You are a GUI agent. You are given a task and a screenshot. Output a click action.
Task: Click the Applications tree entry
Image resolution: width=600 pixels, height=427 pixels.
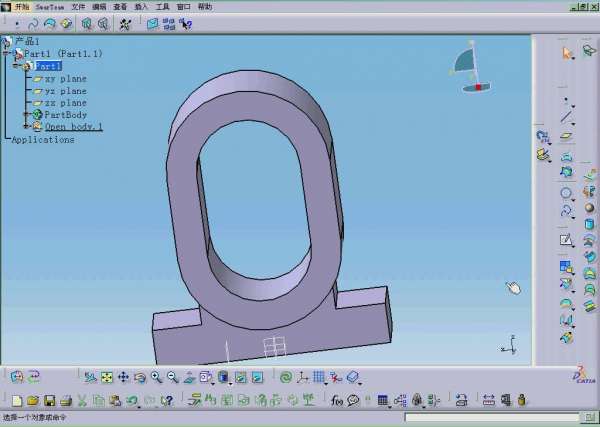click(x=43, y=140)
